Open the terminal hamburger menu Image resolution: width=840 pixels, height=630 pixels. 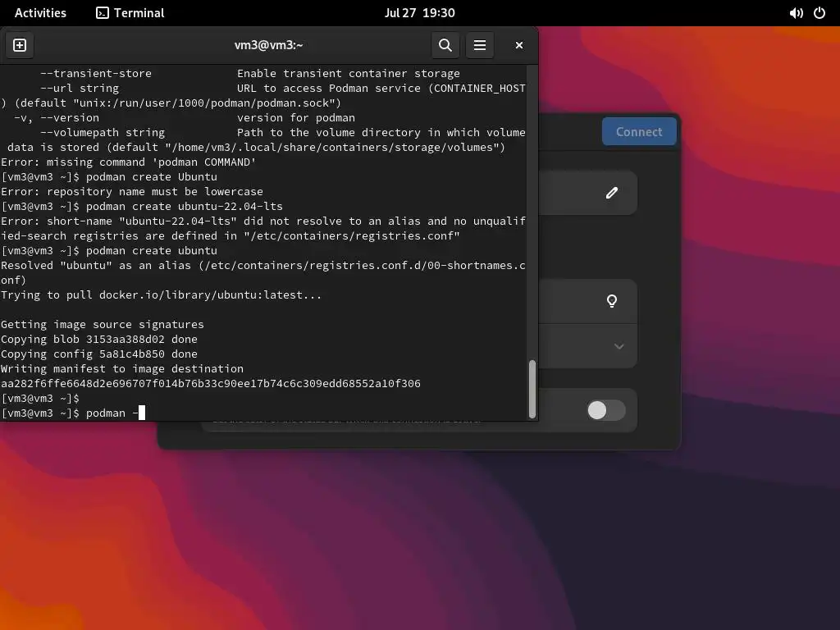(479, 45)
